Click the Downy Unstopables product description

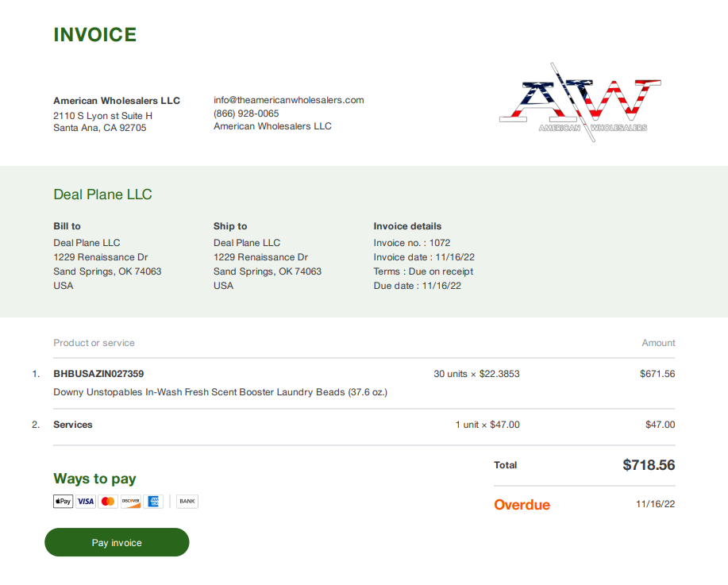coord(220,392)
